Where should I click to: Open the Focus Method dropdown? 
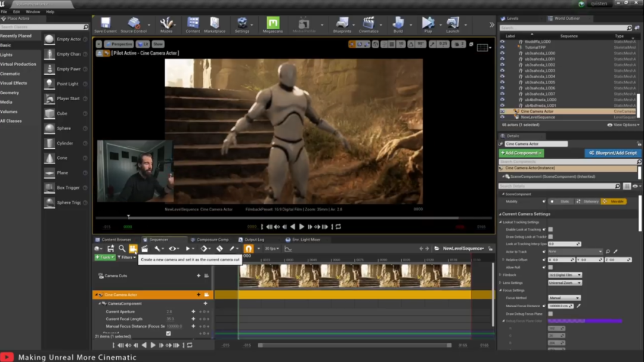[x=564, y=298]
